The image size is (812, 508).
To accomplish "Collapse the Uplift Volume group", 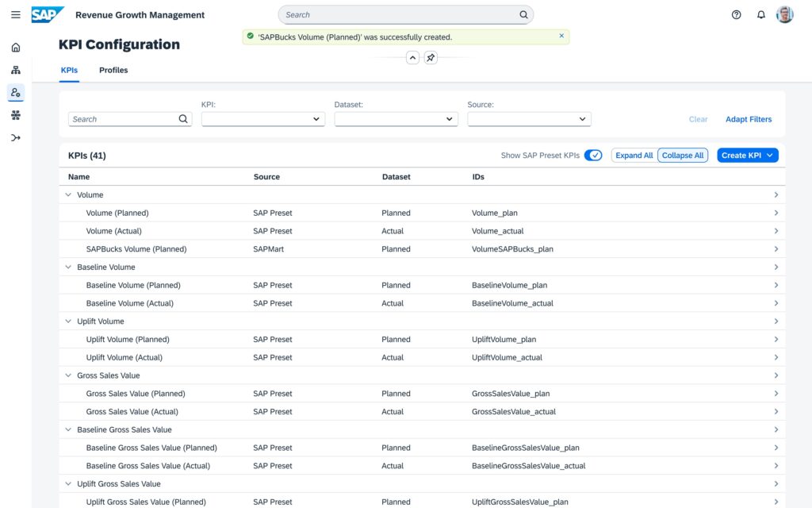I will pyautogui.click(x=68, y=321).
